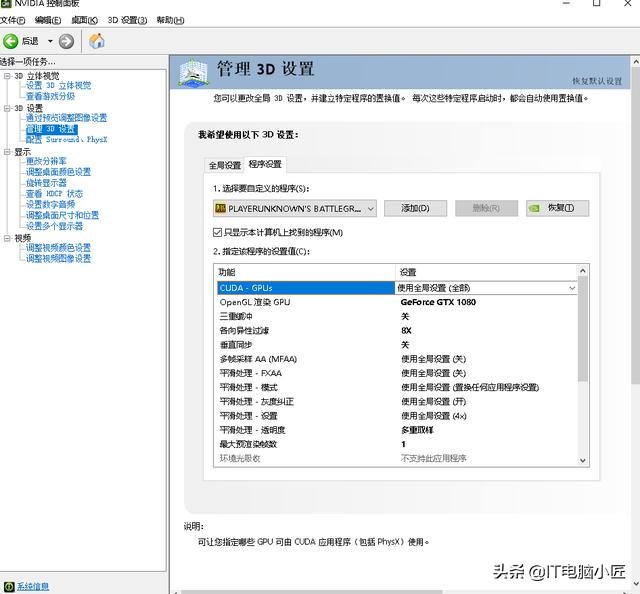Click the 管理 3D 设置 header icon
The image size is (640, 594).
pos(193,73)
